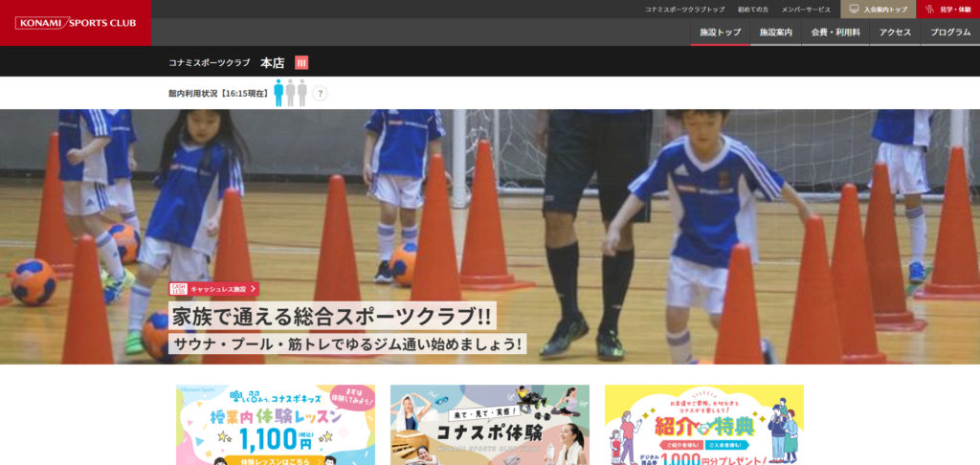This screenshot has width=980, height=465.
Task: Go to the アクセス menu item
Action: (895, 33)
